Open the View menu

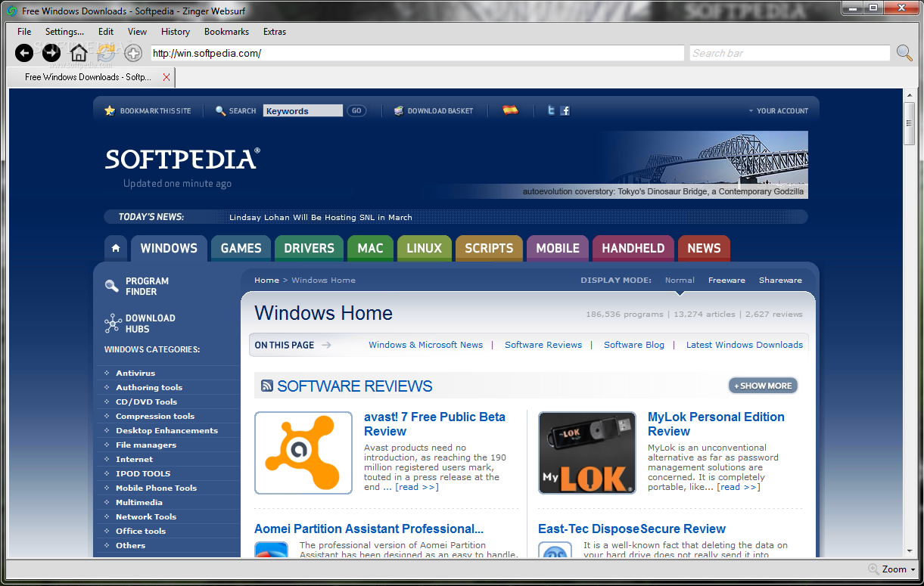coord(137,32)
